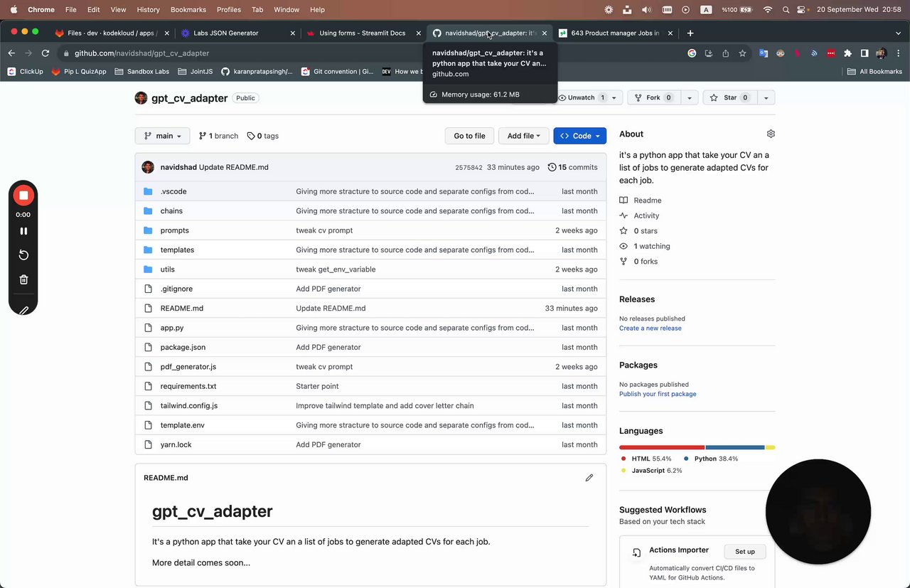Bookmark this page with the star icon
Viewport: 910px width, 588px height.
742,53
